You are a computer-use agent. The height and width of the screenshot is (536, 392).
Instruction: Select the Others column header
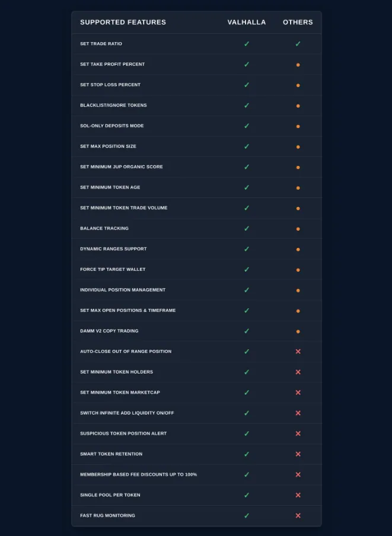[298, 22]
